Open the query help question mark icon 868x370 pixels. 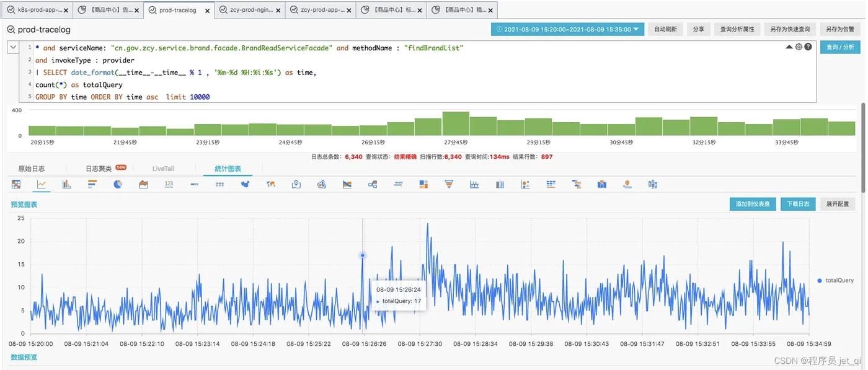[808, 47]
